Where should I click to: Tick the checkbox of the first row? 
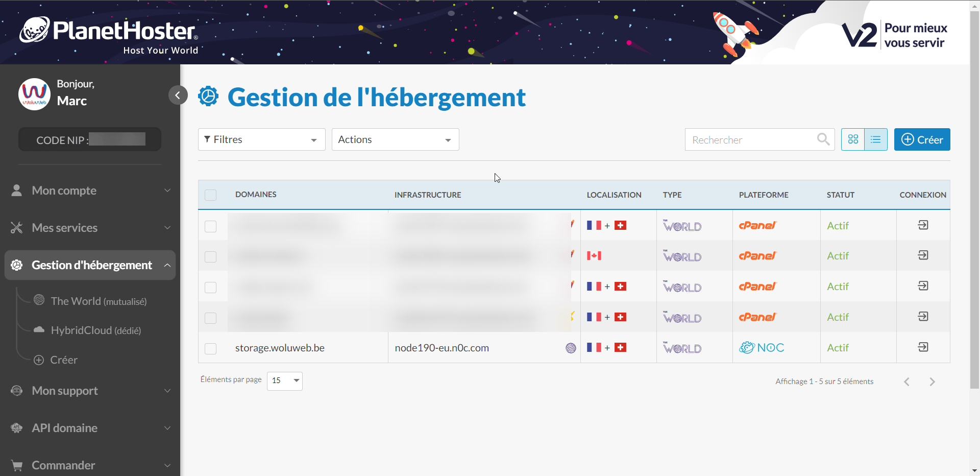210,226
